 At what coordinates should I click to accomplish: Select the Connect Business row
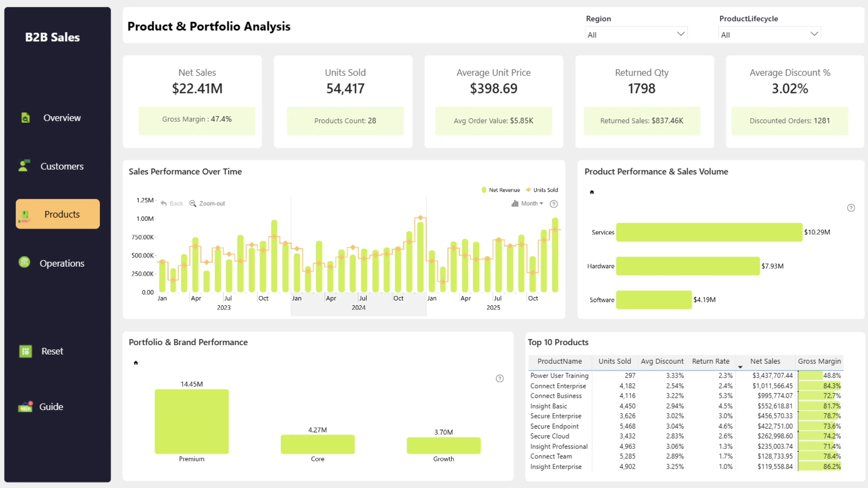point(685,396)
